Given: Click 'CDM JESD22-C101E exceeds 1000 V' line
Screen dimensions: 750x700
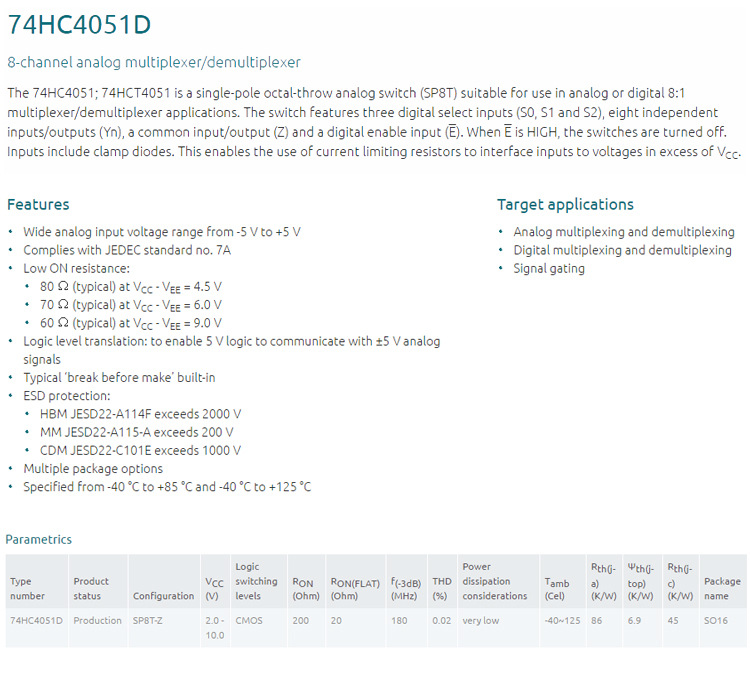Looking at the screenshot, I should click(141, 450).
